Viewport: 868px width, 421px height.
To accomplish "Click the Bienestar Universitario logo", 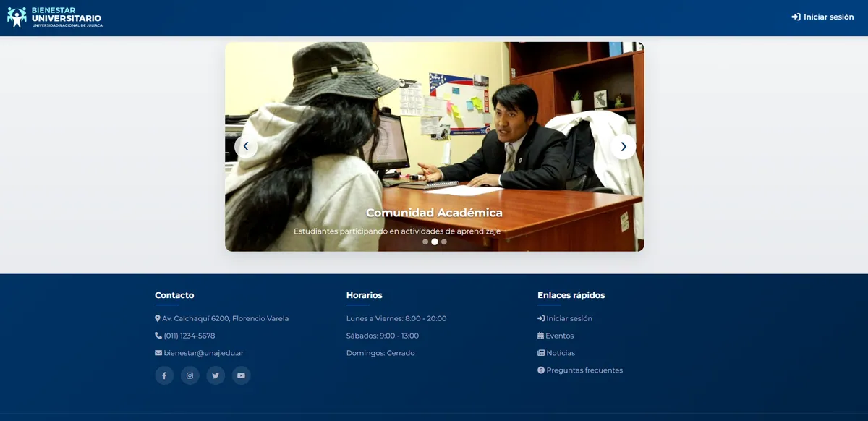I will click(x=55, y=17).
